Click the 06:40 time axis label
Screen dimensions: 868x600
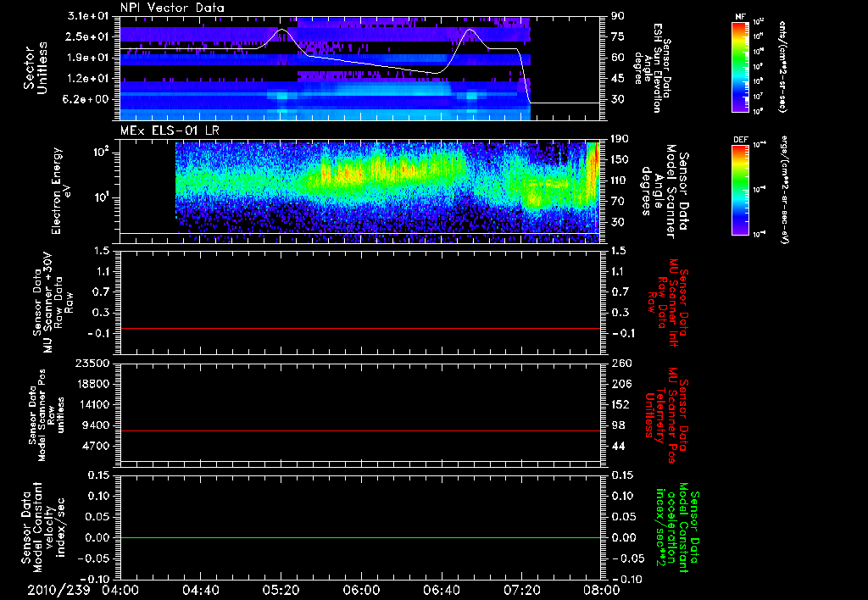(x=442, y=590)
